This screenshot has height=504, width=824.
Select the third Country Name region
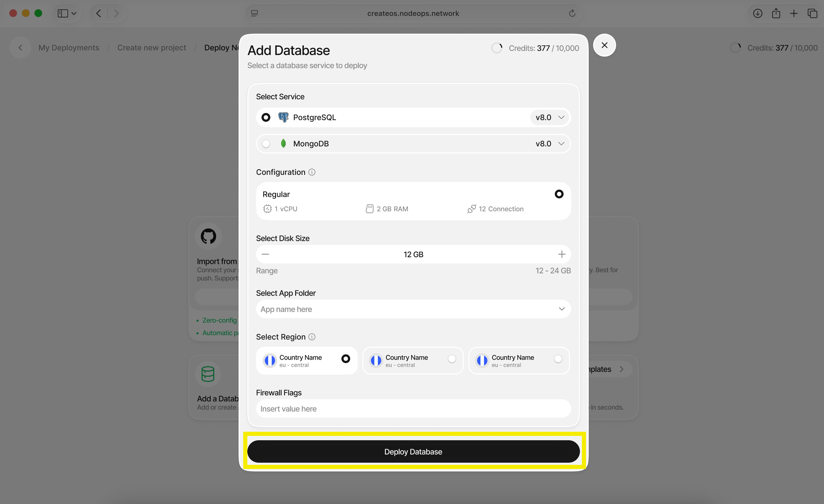click(558, 359)
